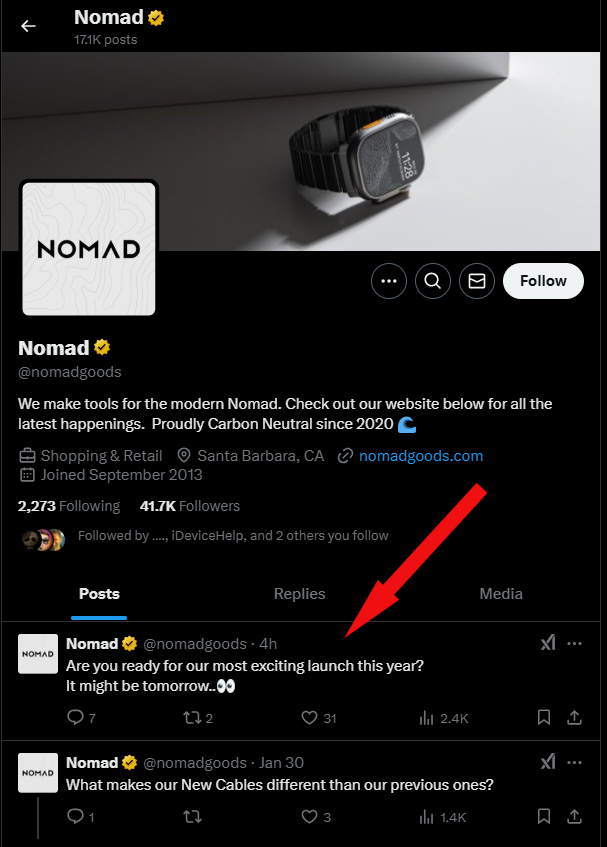This screenshot has width=607, height=847.
Task: Share the exciting launch post
Action: point(575,718)
